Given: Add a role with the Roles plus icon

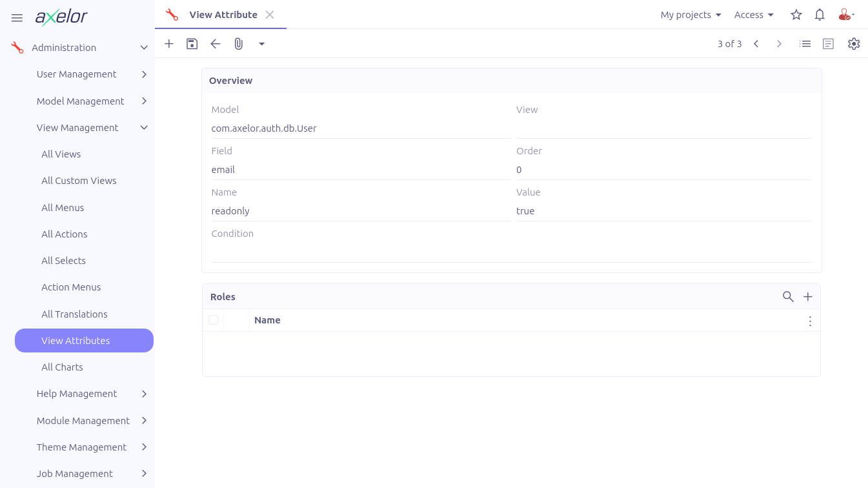Looking at the screenshot, I should coord(807,297).
